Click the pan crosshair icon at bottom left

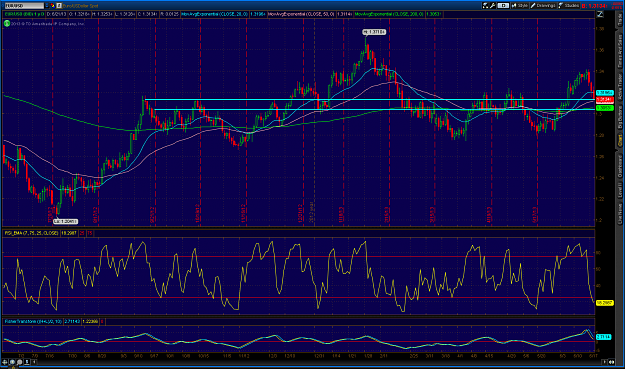click(4, 362)
